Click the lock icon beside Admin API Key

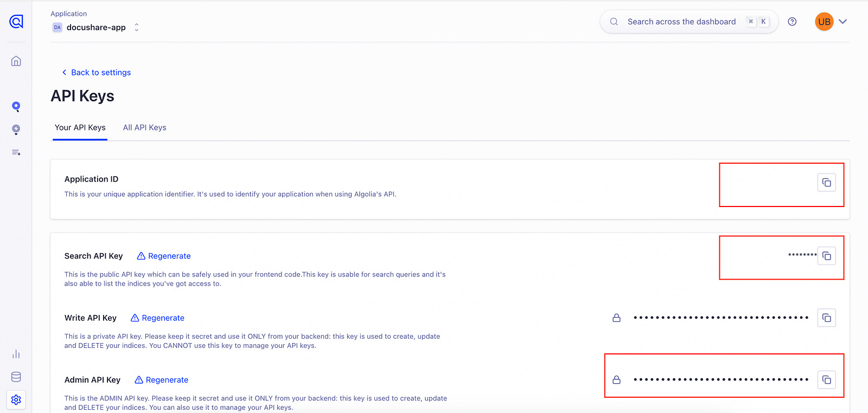click(616, 379)
